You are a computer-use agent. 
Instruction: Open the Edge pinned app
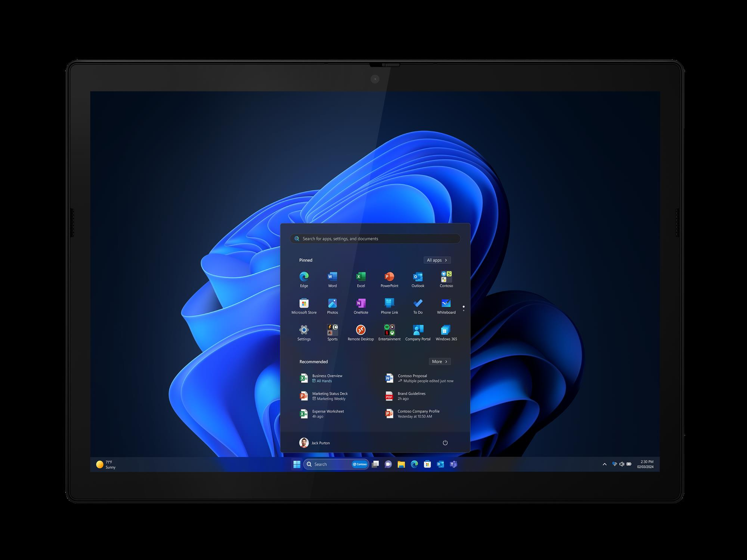click(x=304, y=277)
